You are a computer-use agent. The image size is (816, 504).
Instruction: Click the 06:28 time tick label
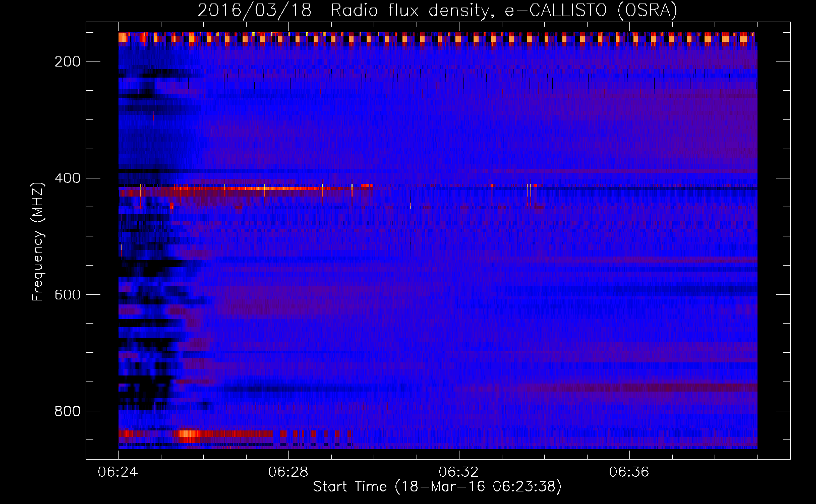tap(288, 472)
